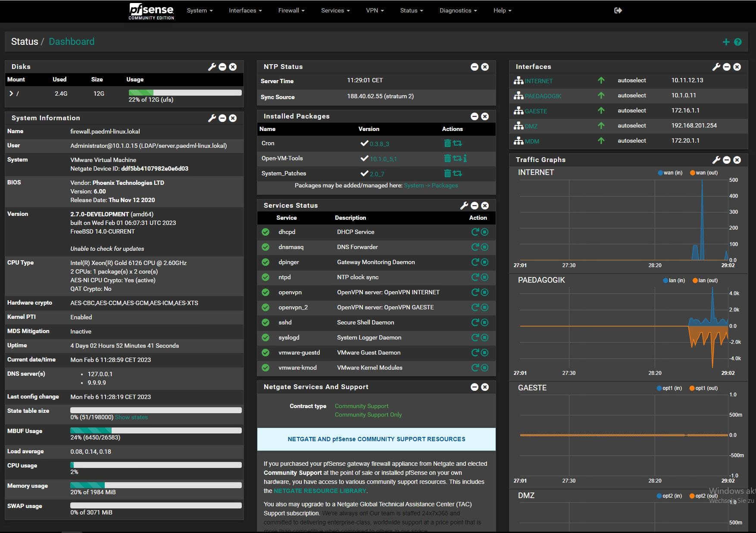The height and width of the screenshot is (533, 756).
Task: Configure the Disks widget via its wrench icon
Action: [212, 67]
